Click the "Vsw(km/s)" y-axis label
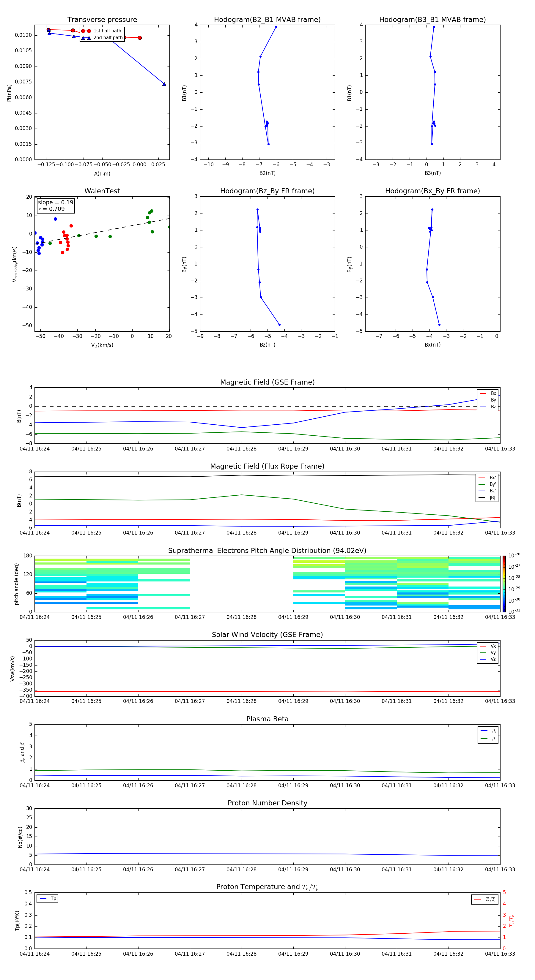 click(x=12, y=668)
